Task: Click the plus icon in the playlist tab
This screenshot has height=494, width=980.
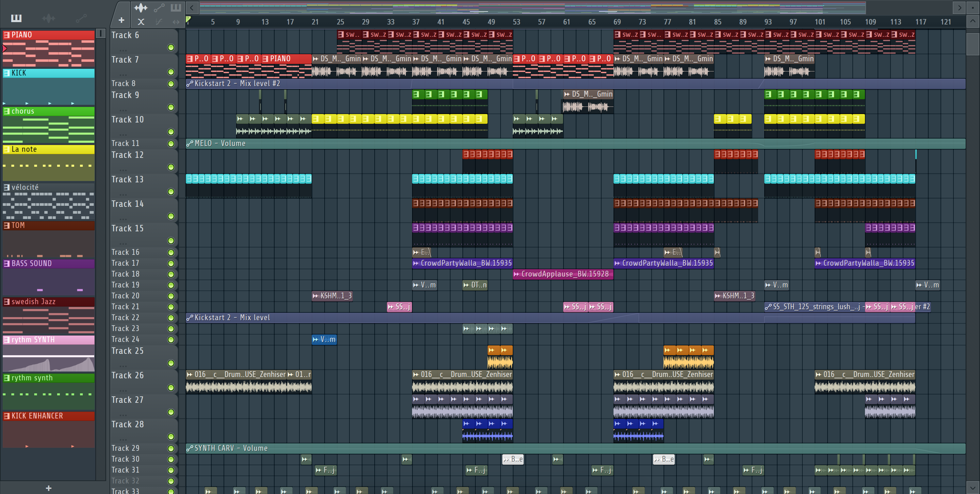Action: point(121,20)
